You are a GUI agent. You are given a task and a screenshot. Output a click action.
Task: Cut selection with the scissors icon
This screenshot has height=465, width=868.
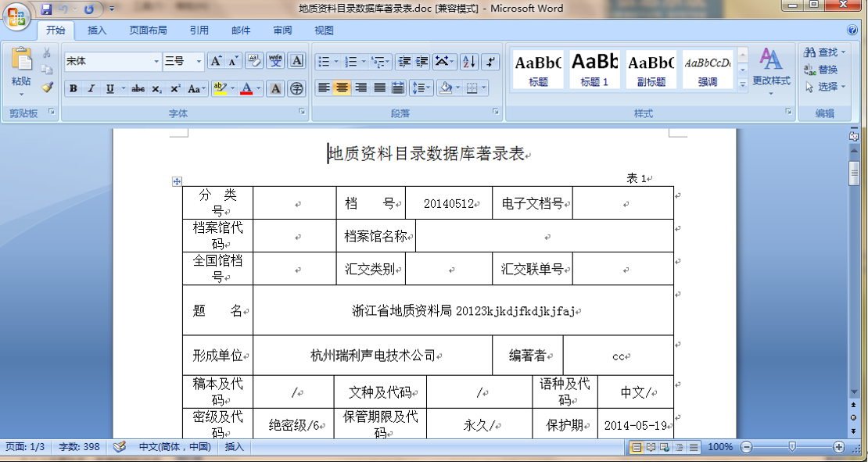(x=47, y=53)
